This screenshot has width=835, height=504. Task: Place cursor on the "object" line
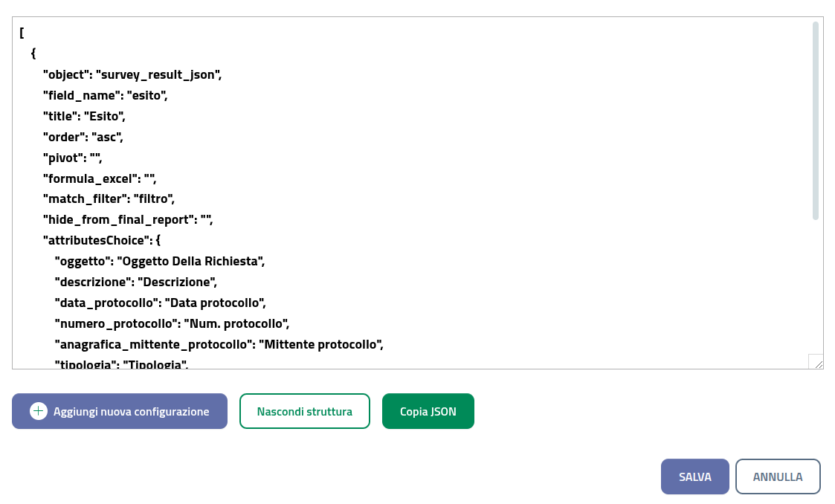click(132, 74)
